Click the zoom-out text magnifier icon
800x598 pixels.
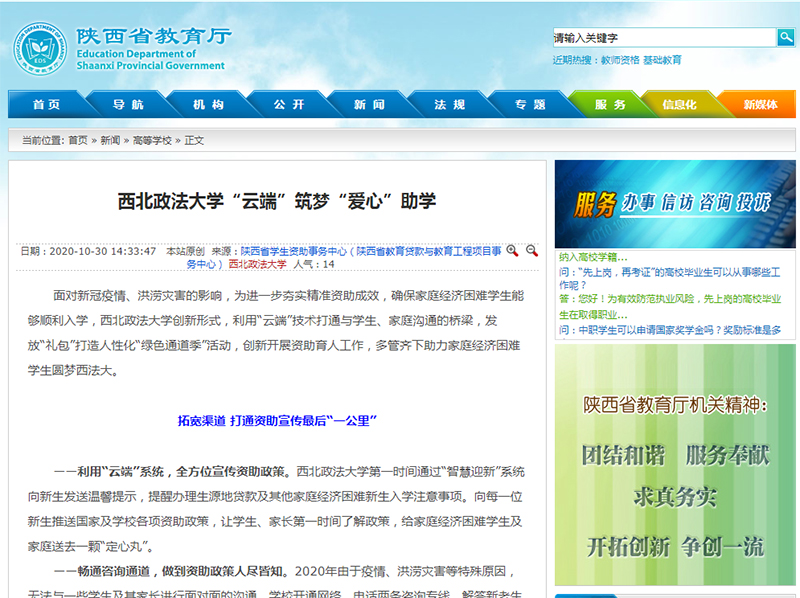coord(532,251)
